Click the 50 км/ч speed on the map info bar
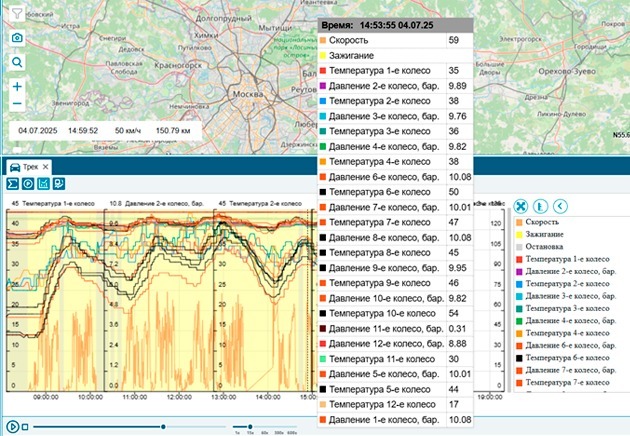The height and width of the screenshot is (436, 630). click(x=128, y=131)
